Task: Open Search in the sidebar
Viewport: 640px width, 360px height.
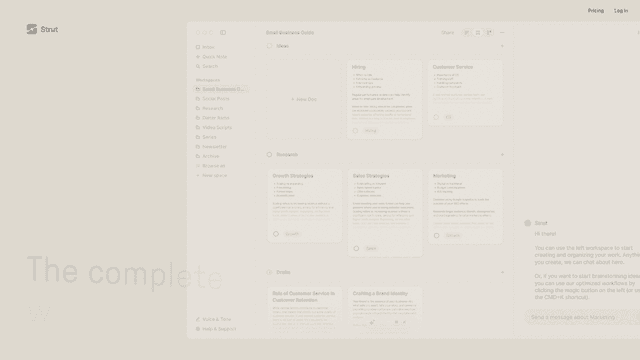Action: pos(207,66)
